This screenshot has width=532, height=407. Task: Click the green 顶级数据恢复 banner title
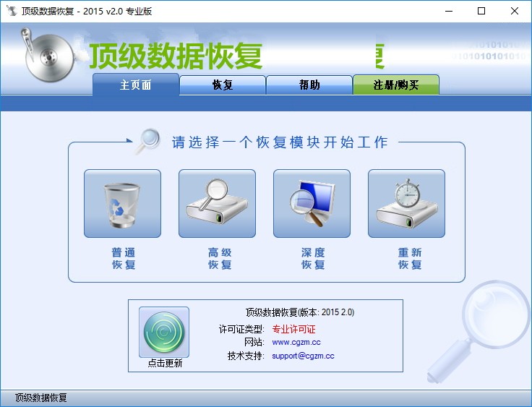(x=176, y=56)
